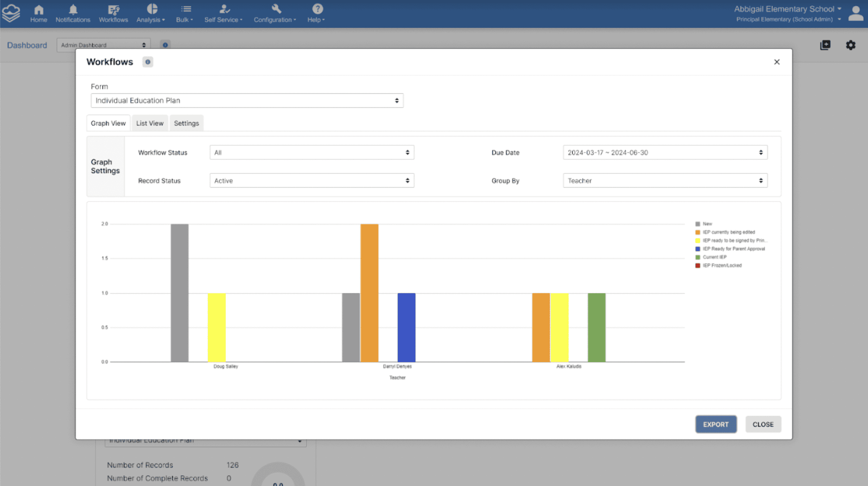The width and height of the screenshot is (868, 486).
Task: Open the Help question mark menu
Action: 316,13
